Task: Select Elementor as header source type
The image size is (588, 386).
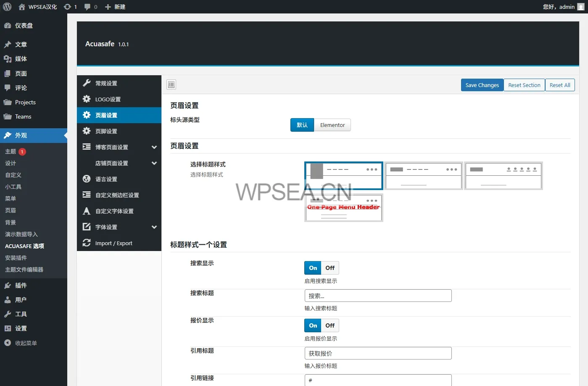Action: 332,125
